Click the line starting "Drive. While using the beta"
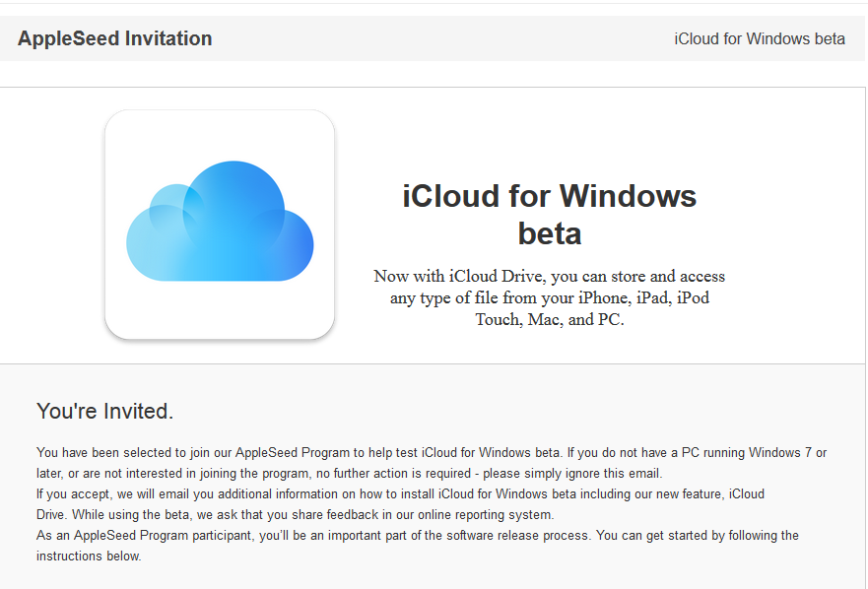The height and width of the screenshot is (589, 868). (295, 515)
